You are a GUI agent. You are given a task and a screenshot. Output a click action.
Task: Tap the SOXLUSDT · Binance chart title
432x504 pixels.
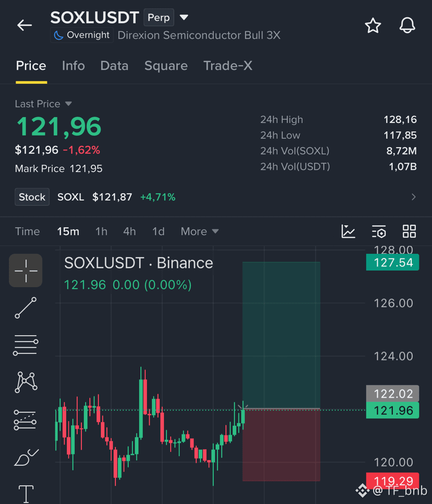[x=139, y=263]
